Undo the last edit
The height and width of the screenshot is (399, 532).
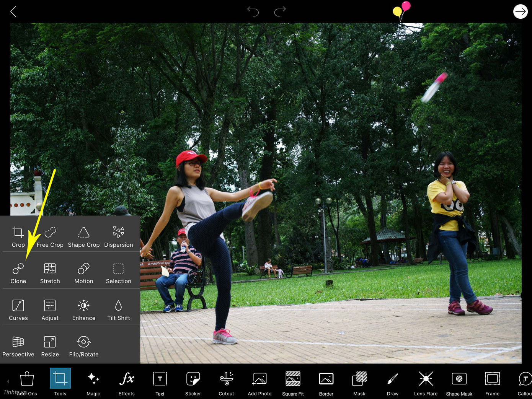click(x=253, y=11)
